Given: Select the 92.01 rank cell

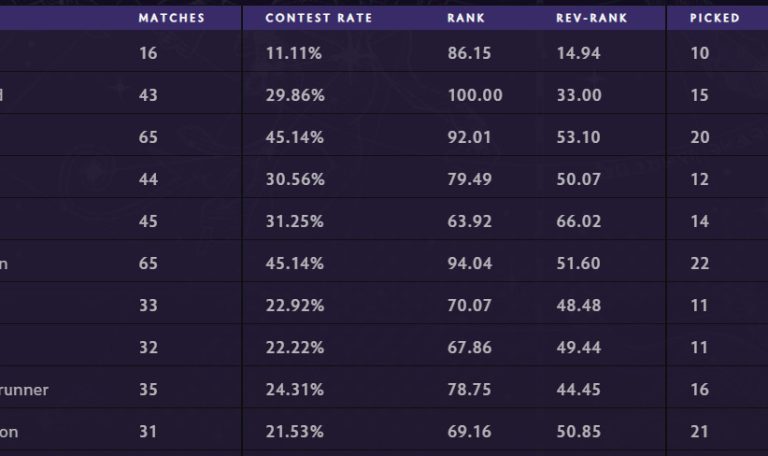Looking at the screenshot, I should (469, 137).
